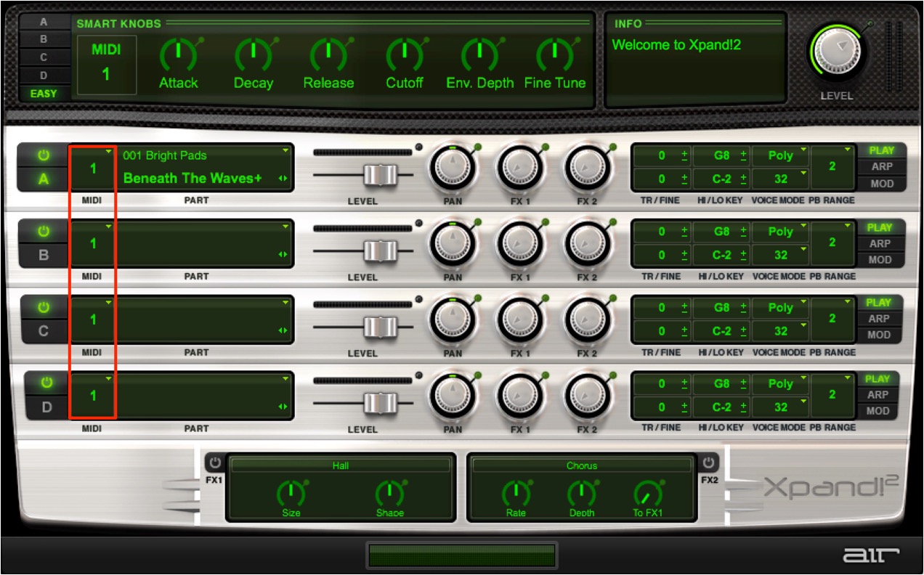Click the Fine Tune smart knob

[x=554, y=55]
